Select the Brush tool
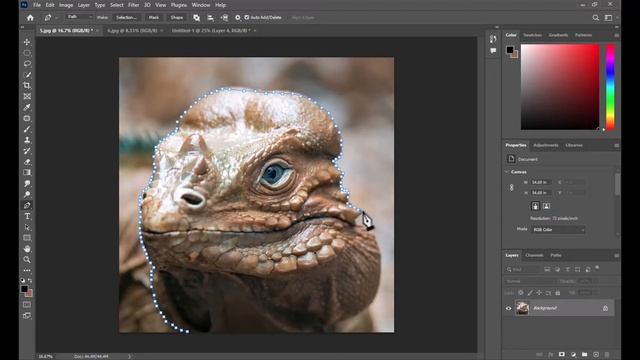Screen dimensions: 640x360 point(27,129)
